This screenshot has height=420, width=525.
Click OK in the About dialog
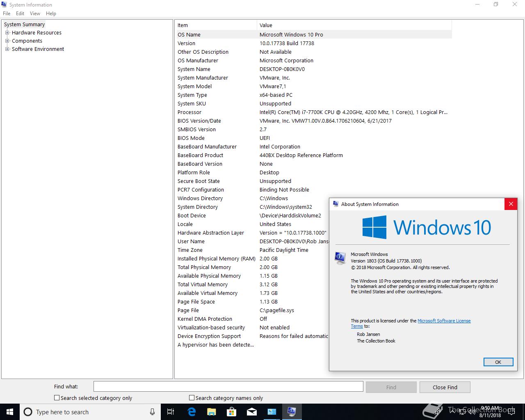(x=498, y=362)
